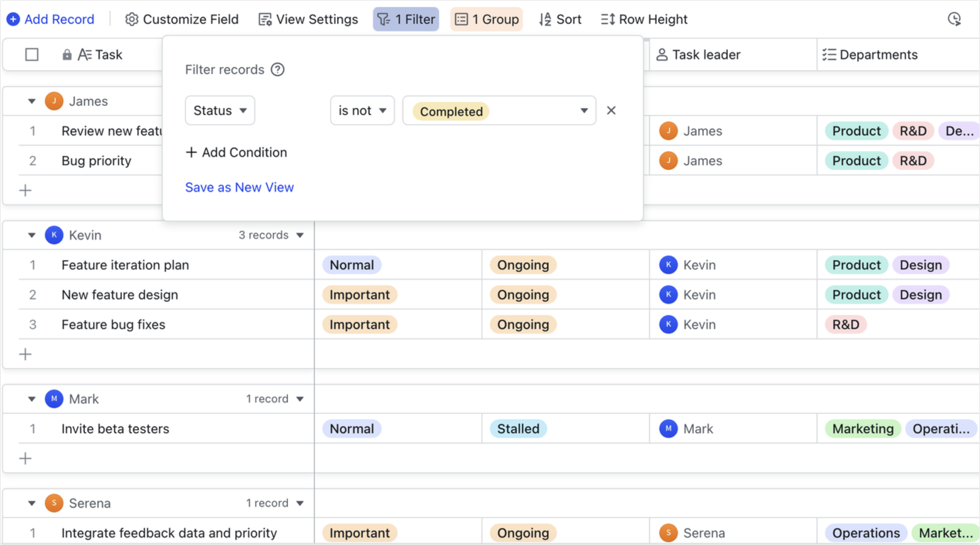
Task: Click the Task leader column header
Action: point(733,54)
